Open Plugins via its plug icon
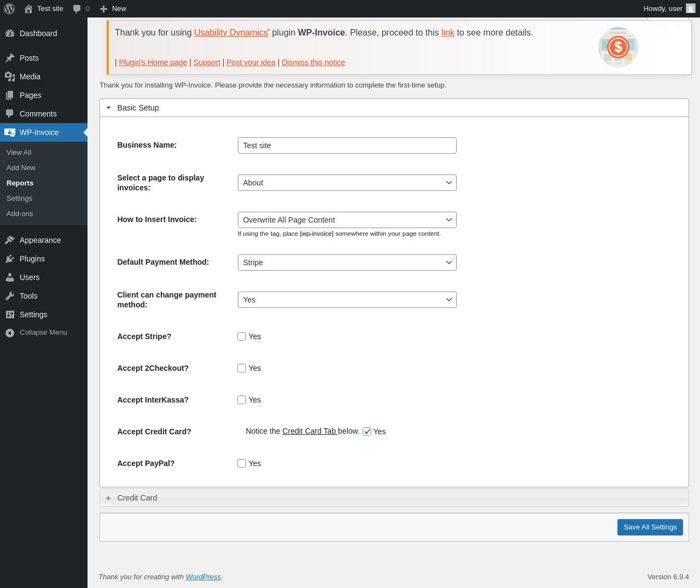 [x=10, y=259]
